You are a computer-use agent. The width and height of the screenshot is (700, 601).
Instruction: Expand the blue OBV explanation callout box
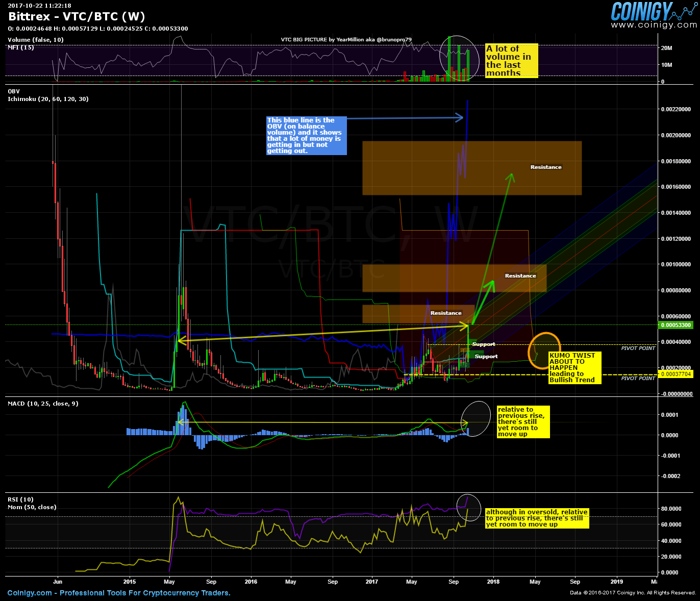306,136
